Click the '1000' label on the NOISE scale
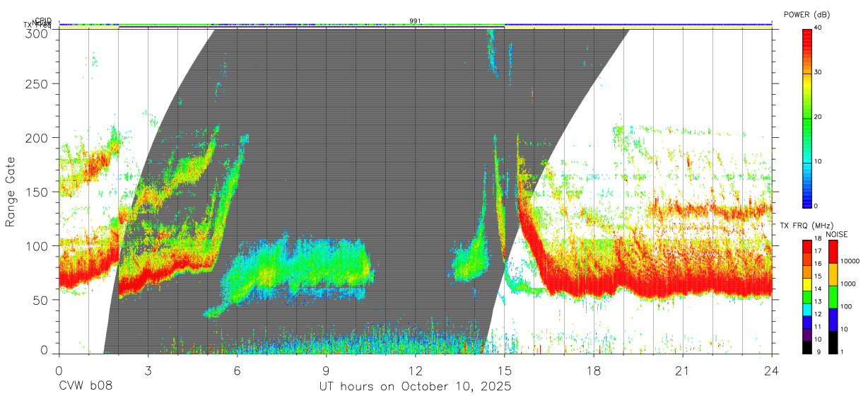The image size is (868, 401). pos(848,284)
